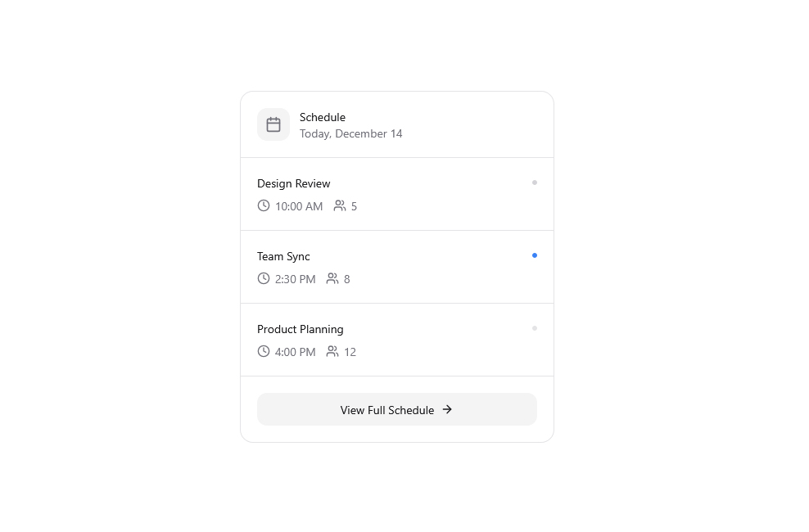The height and width of the screenshot is (532, 809).
Task: Click the attendees icon in Design Review
Action: [x=340, y=205]
